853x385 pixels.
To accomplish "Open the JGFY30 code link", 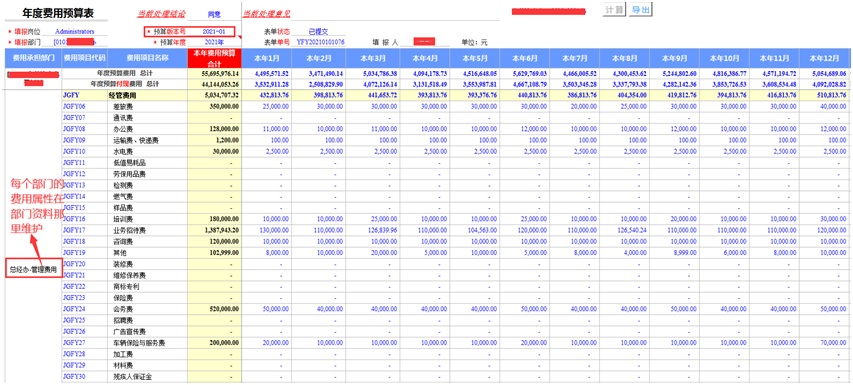I will pyautogui.click(x=74, y=376).
